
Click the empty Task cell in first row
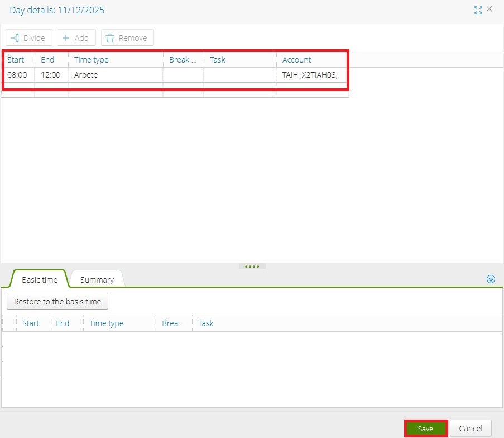[x=239, y=75]
